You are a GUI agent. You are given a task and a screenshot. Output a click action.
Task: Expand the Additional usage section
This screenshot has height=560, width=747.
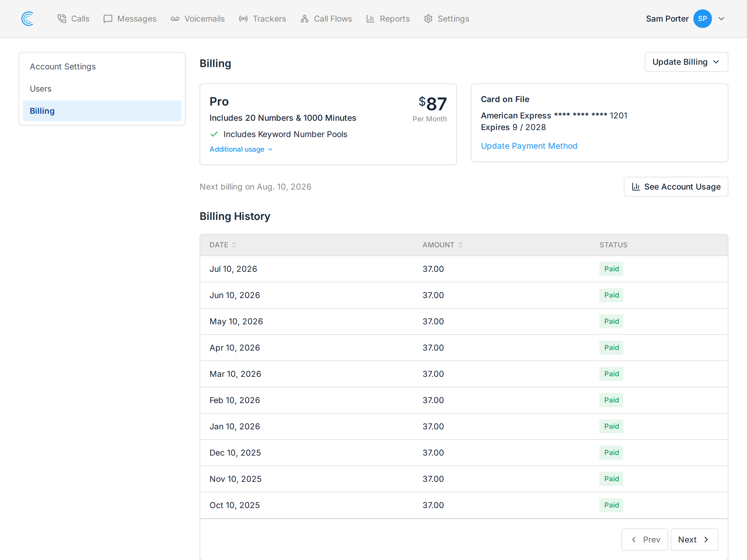[241, 149]
